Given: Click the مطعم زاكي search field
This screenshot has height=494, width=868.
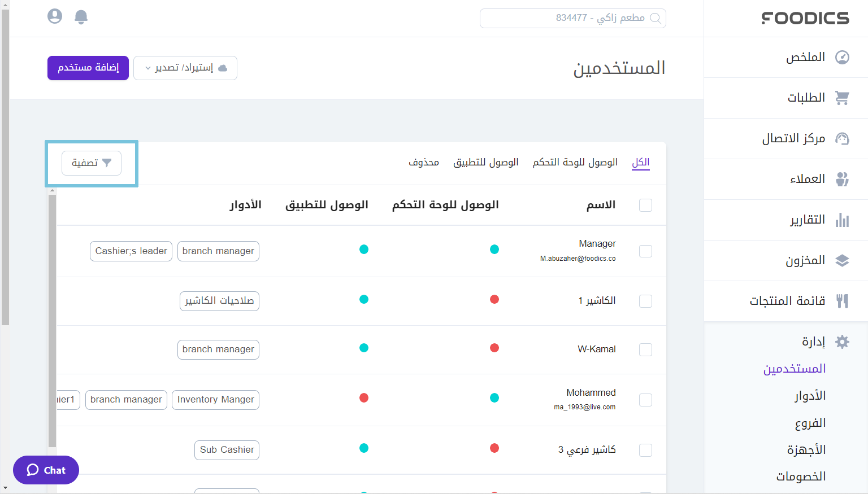Looking at the screenshot, I should click(572, 18).
